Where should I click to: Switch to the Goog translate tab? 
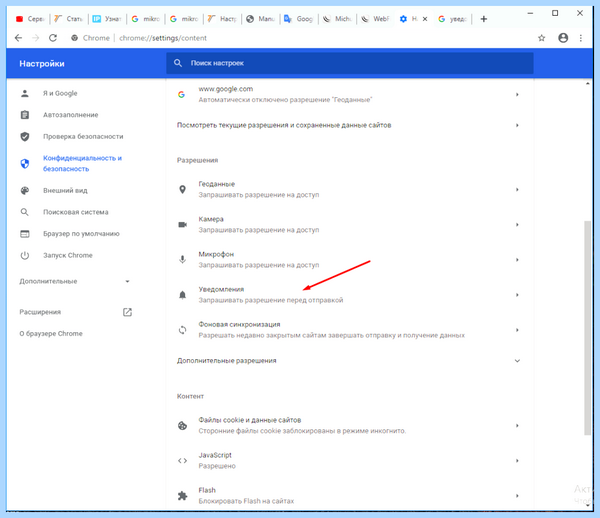click(x=299, y=19)
